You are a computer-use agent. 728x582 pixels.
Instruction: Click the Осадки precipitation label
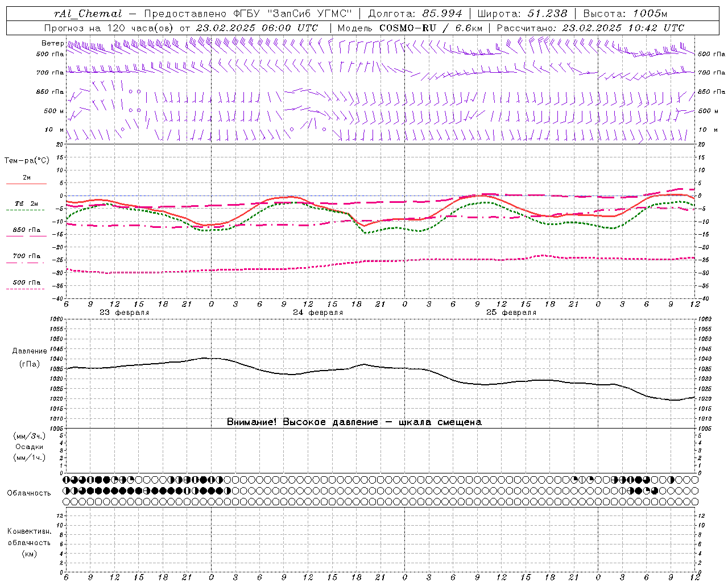pos(30,447)
